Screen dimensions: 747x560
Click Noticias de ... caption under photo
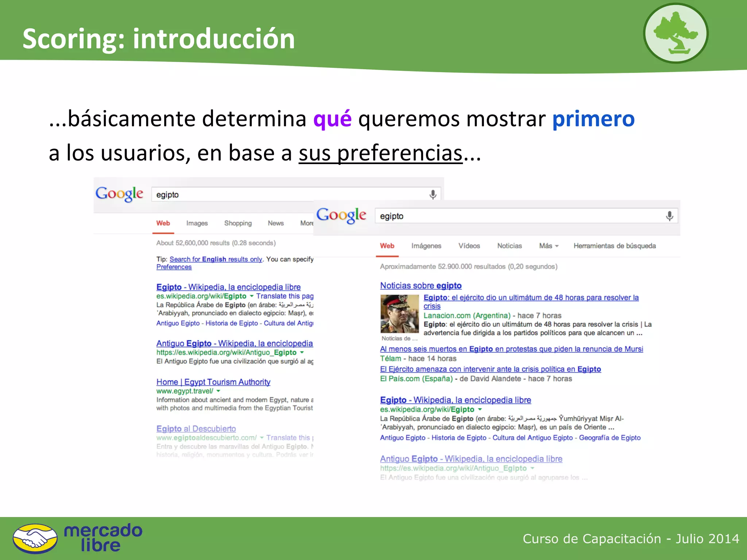[x=399, y=339]
